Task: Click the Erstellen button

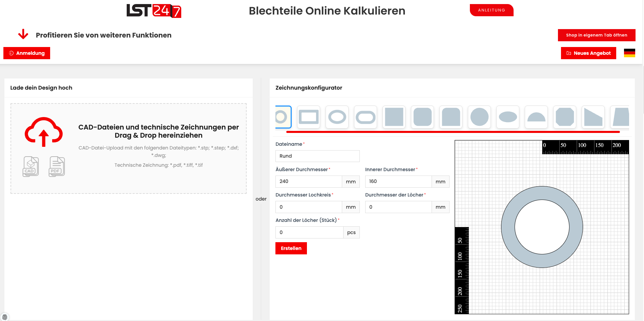Action: click(x=291, y=248)
